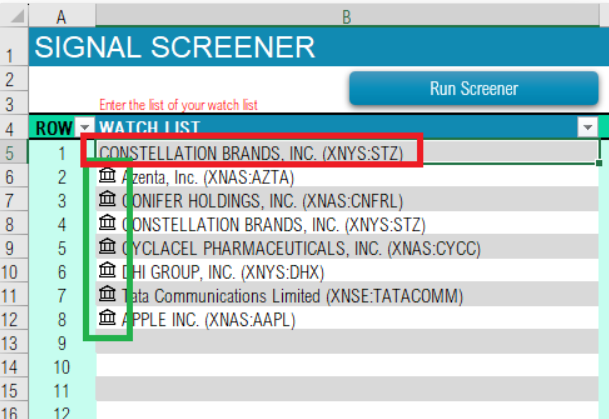Open the ROW column filter dropdown
Viewport: 609px width, 419px height.
85,127
